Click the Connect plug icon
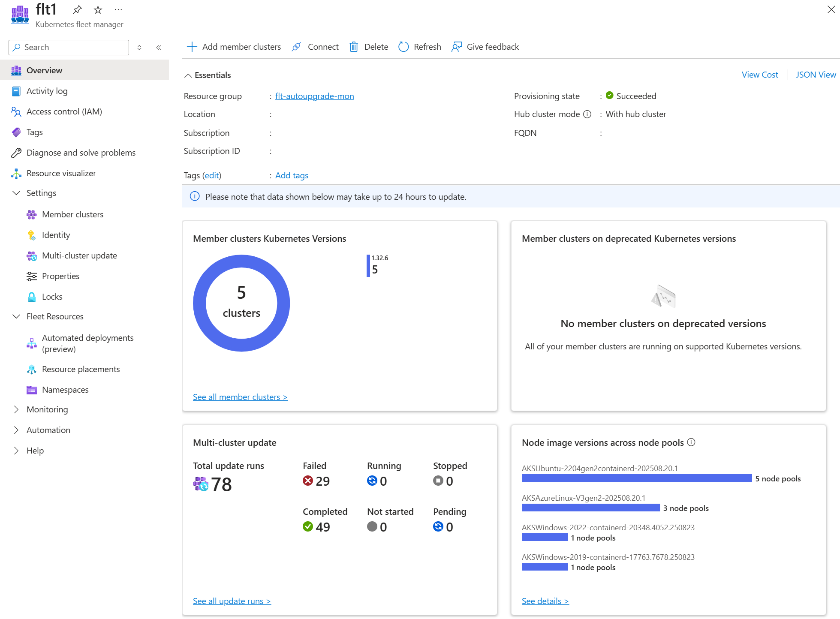The height and width of the screenshot is (619, 840). (x=296, y=47)
